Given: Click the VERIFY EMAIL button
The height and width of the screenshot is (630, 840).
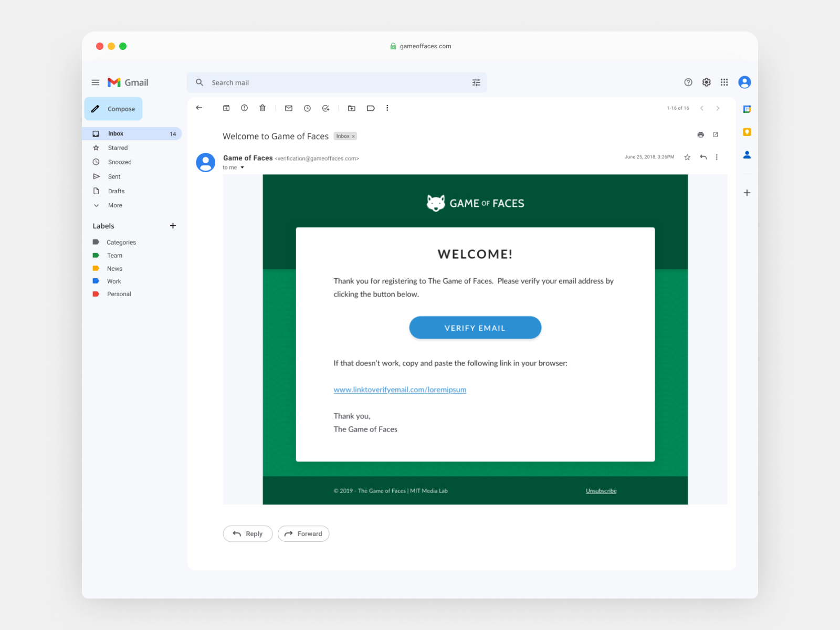Looking at the screenshot, I should point(475,328).
